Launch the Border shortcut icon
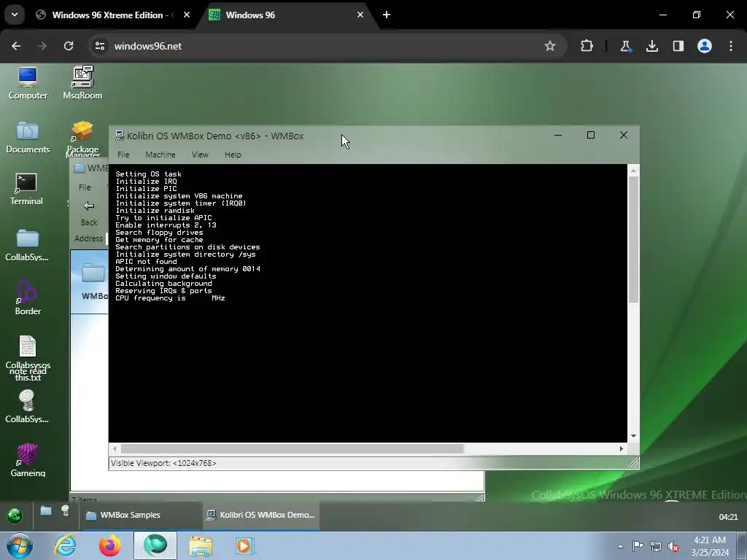This screenshot has width=747, height=560. pyautogui.click(x=28, y=298)
